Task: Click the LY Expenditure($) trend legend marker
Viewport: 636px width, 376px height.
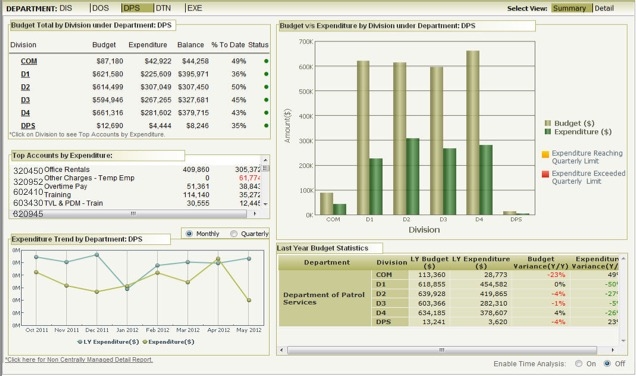Action: [x=80, y=342]
